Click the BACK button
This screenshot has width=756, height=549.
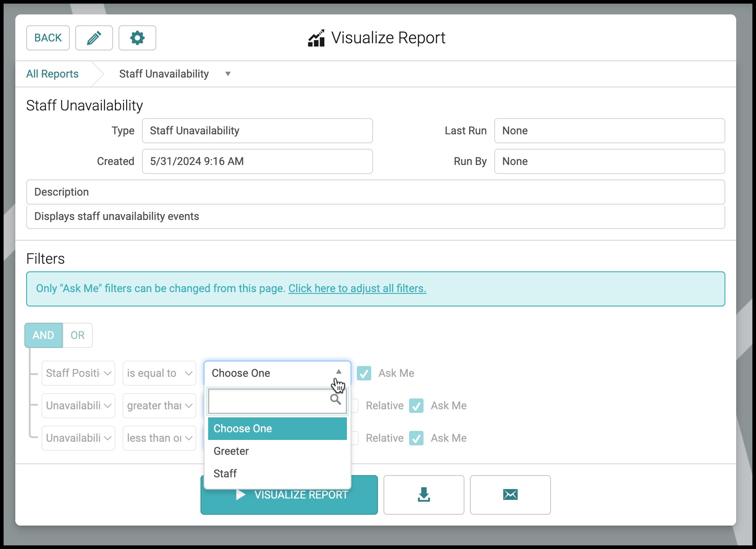point(48,38)
